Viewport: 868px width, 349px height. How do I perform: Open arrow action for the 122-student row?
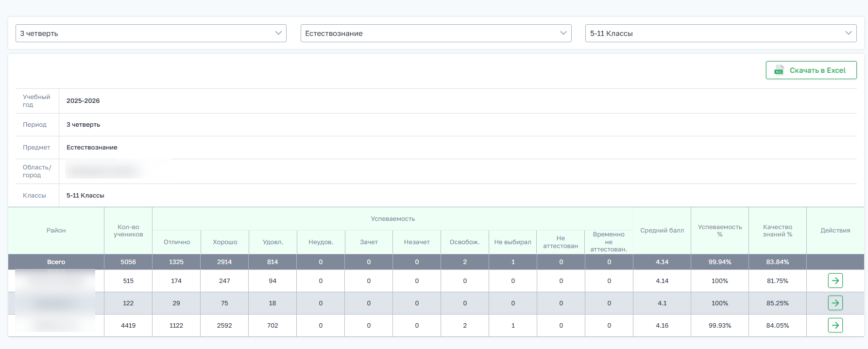tap(835, 303)
